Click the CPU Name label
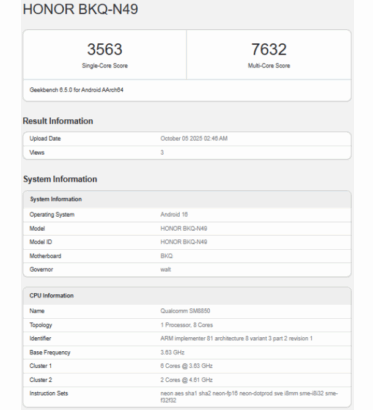The width and height of the screenshot is (373, 410). (x=37, y=311)
